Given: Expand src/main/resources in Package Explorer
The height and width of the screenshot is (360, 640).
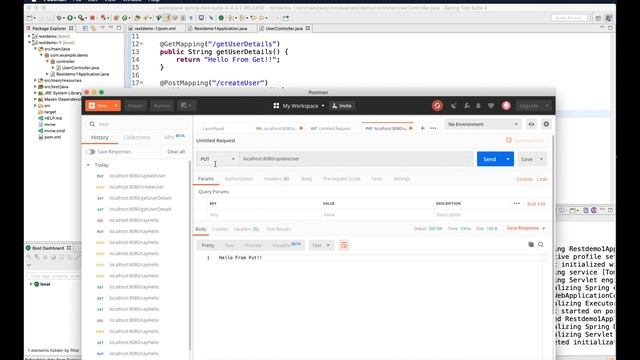Looking at the screenshot, I should (36, 80).
